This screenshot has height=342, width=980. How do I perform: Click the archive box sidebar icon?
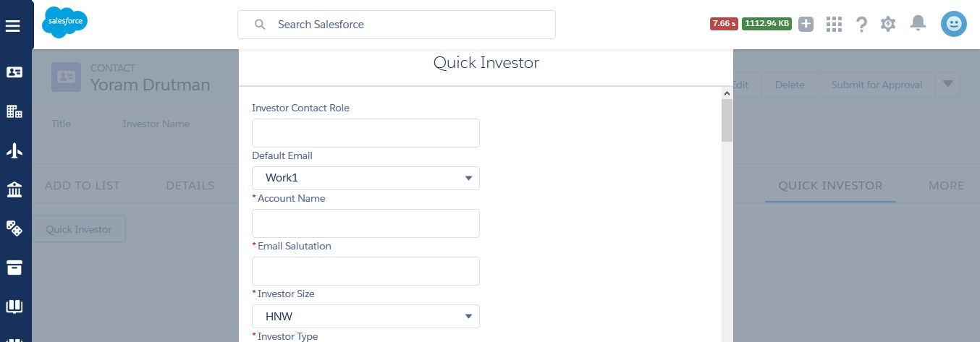tap(14, 268)
